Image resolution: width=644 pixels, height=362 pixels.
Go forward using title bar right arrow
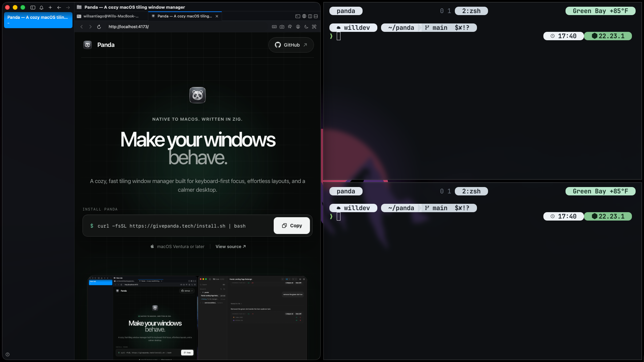tap(68, 7)
